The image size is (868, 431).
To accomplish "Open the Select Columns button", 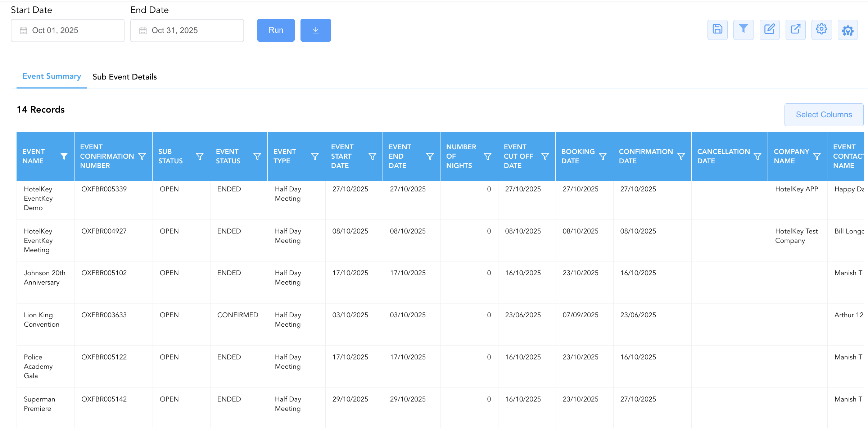I will tap(824, 114).
